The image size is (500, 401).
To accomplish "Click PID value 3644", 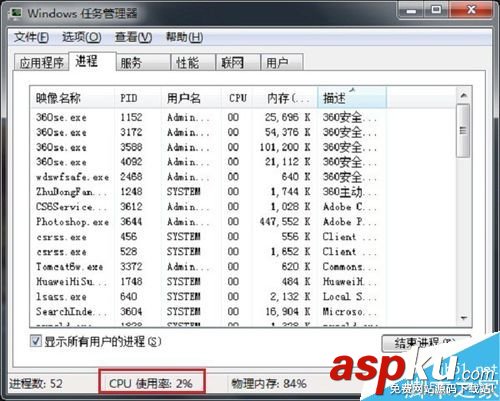I will click(x=131, y=222).
